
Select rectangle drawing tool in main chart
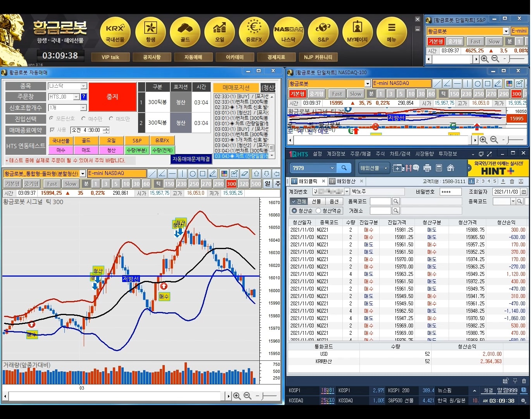tap(203, 173)
